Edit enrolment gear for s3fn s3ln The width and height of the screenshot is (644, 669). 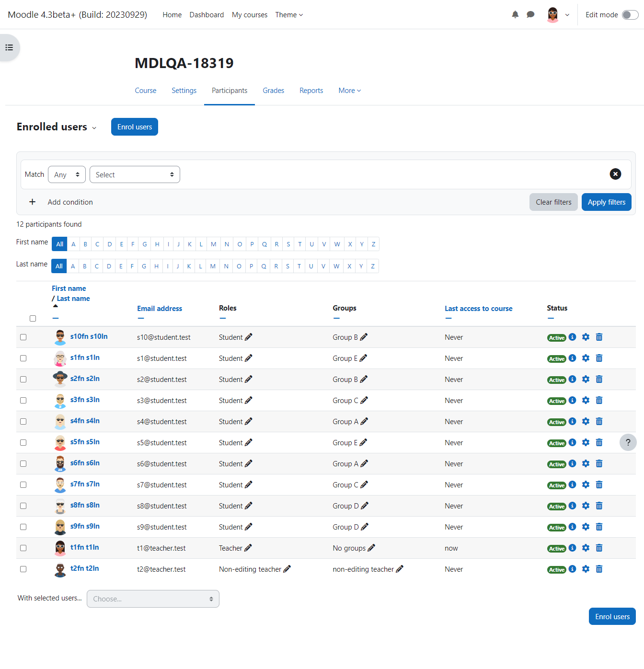pos(586,400)
